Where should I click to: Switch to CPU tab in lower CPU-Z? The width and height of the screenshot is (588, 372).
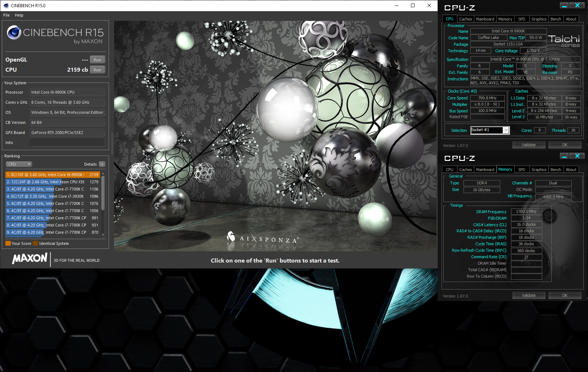click(449, 170)
